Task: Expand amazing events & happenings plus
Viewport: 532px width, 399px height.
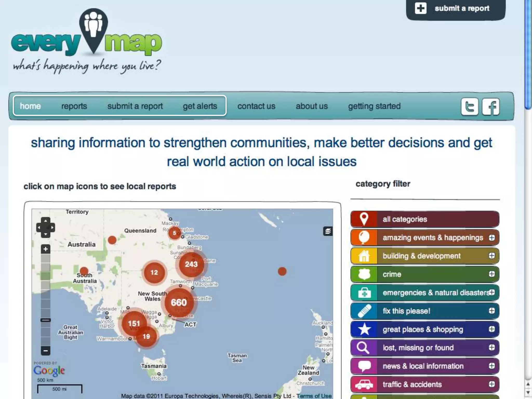Action: point(491,238)
